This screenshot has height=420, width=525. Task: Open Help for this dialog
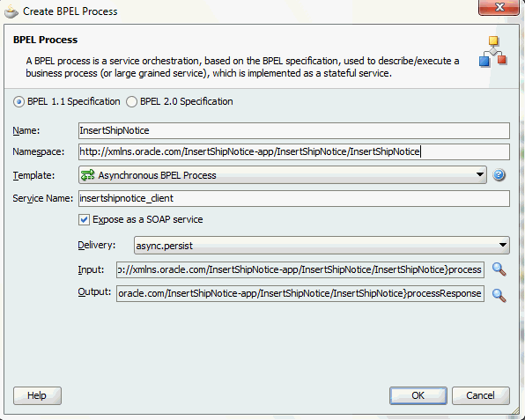point(37,395)
